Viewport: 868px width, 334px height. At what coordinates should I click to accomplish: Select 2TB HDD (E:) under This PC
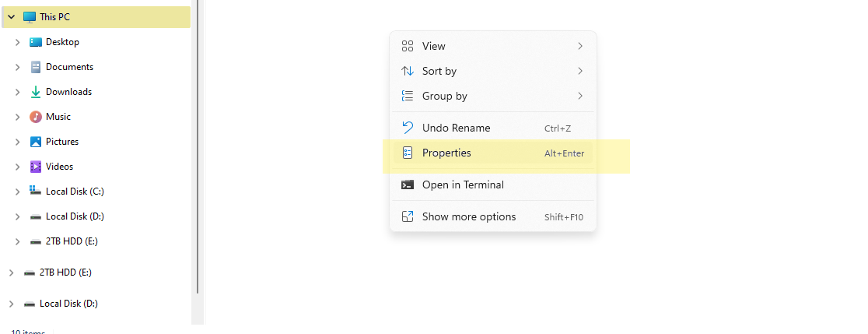point(72,241)
